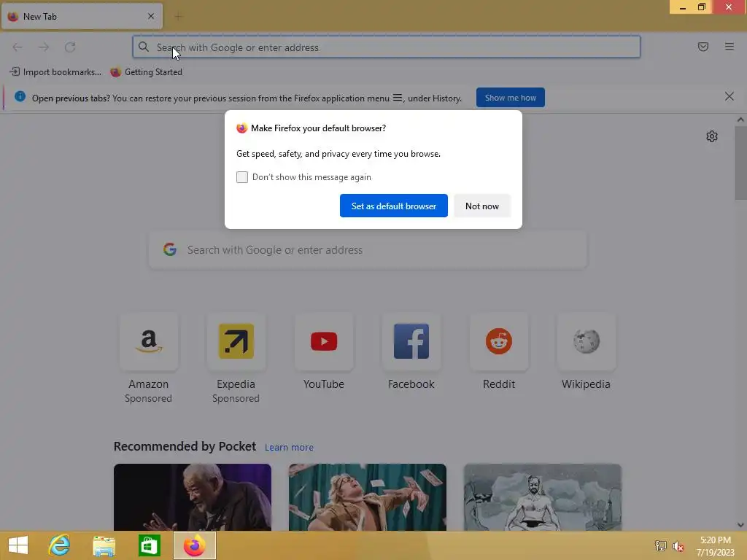Image resolution: width=747 pixels, height=560 pixels.
Task: Choose Not now in default browser dialog
Action: [482, 206]
